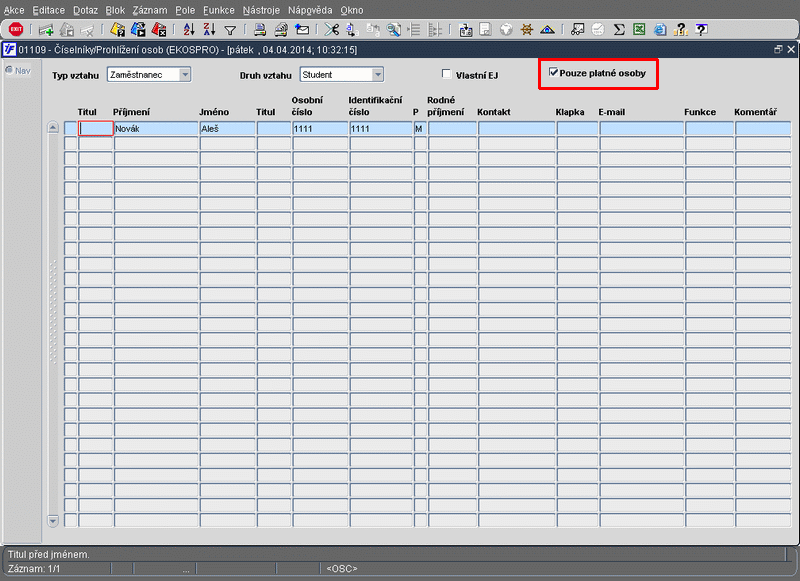Click the question mark help icon
800x581 pixels.
[x=702, y=30]
